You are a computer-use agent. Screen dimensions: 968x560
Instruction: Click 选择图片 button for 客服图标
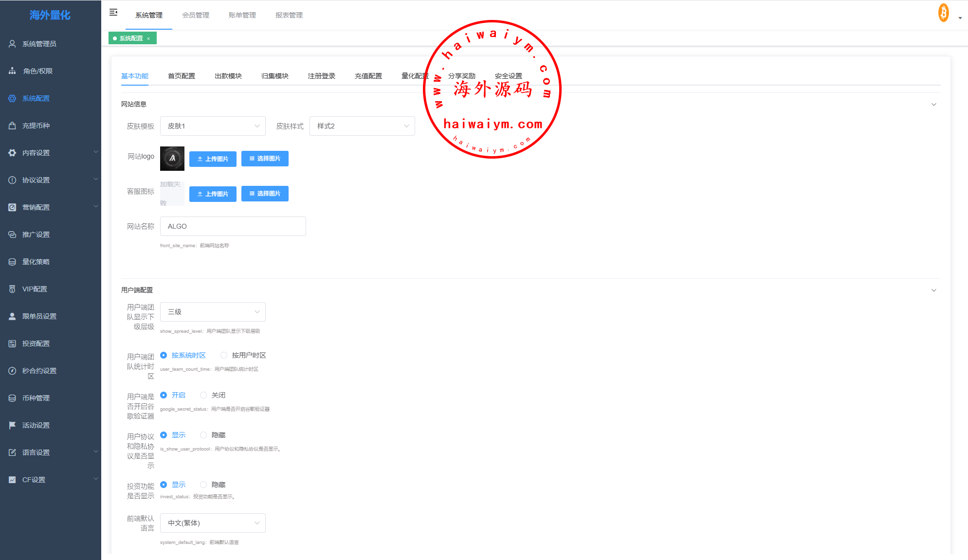265,194
